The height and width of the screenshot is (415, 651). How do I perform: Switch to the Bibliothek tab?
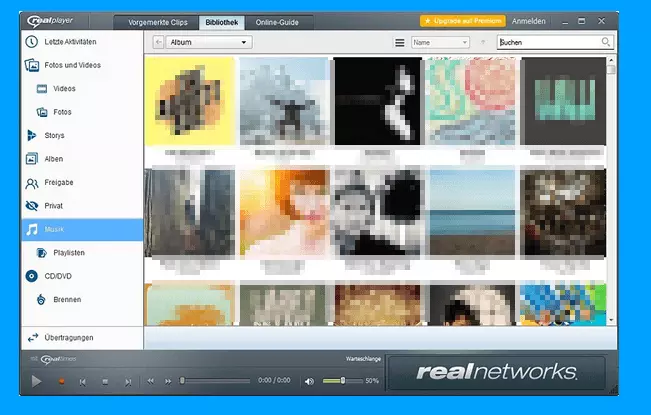222,22
